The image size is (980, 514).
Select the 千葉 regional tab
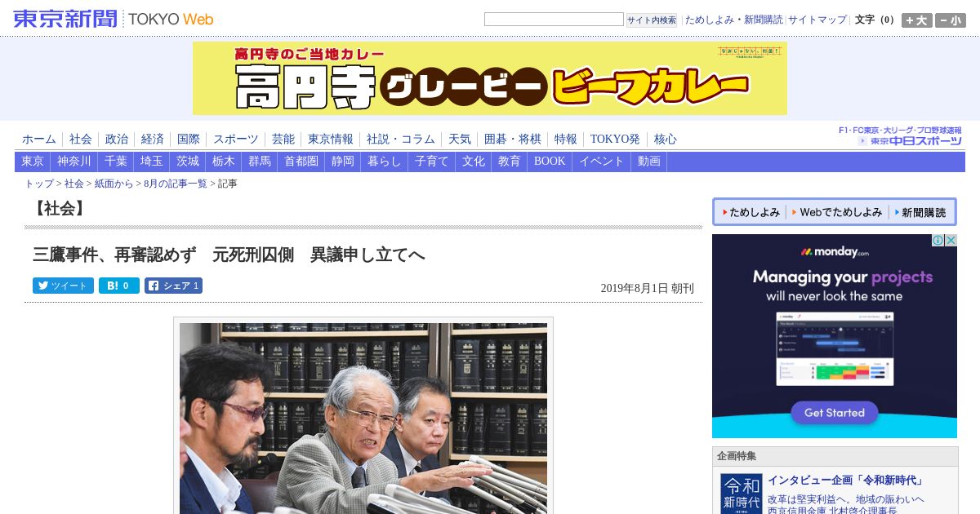pos(116,162)
